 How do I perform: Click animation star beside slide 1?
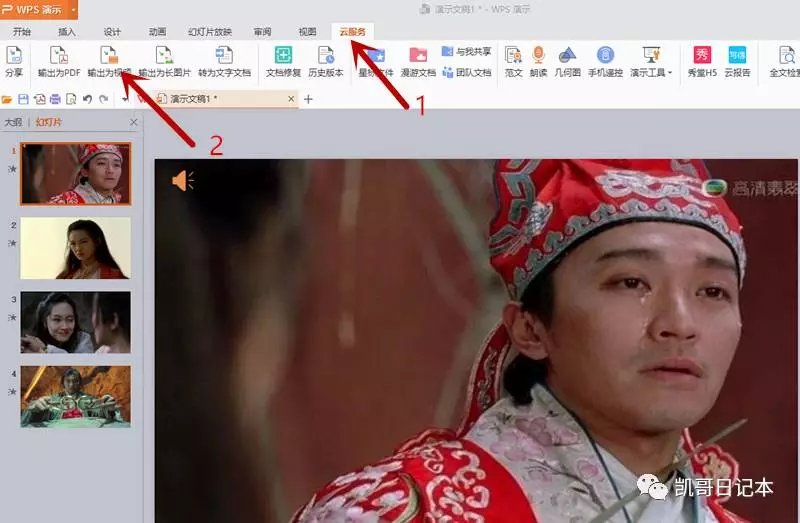[13, 169]
